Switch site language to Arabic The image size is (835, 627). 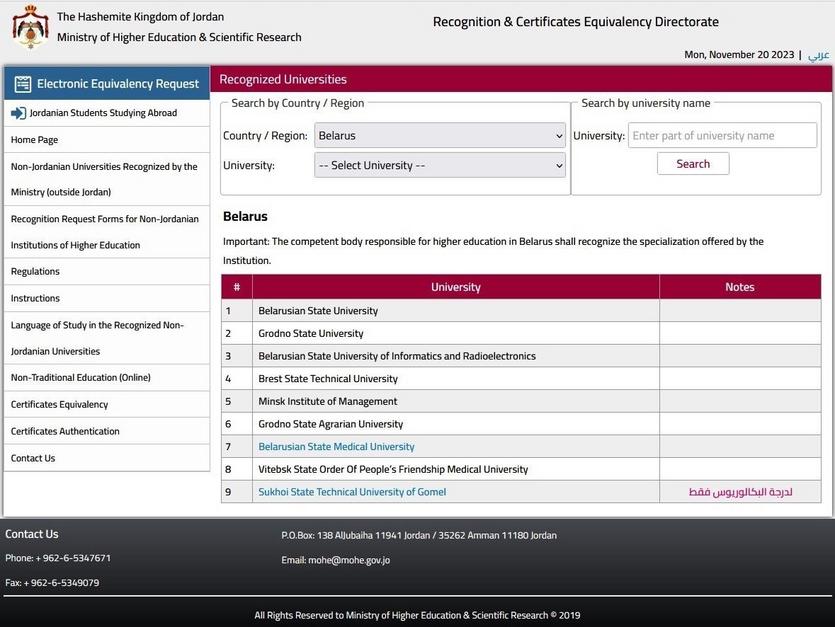(818, 55)
